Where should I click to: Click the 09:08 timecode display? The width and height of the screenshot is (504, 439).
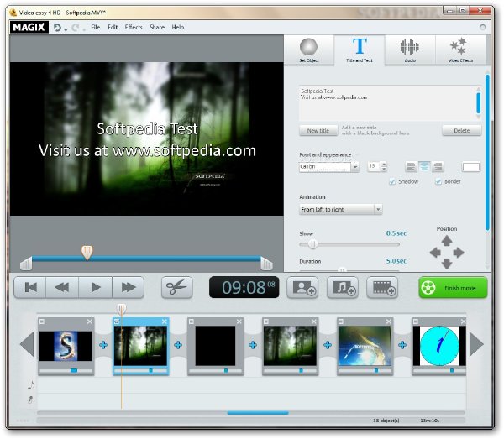[244, 287]
